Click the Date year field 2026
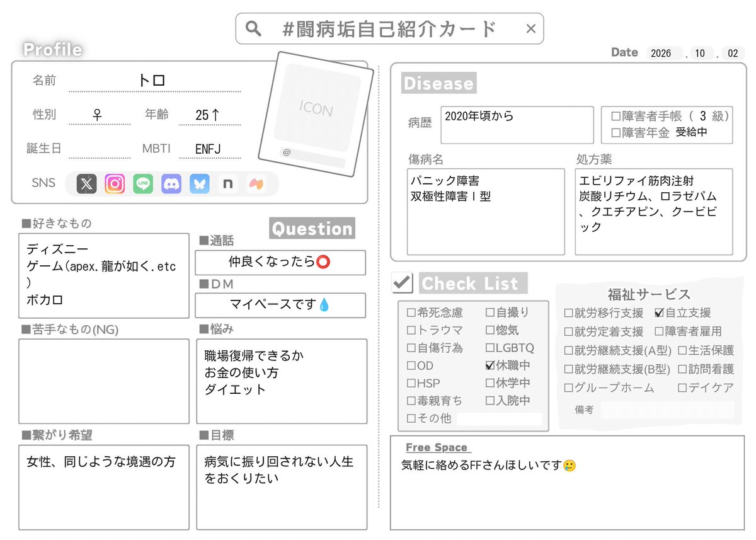The width and height of the screenshot is (756, 540). coord(663,54)
